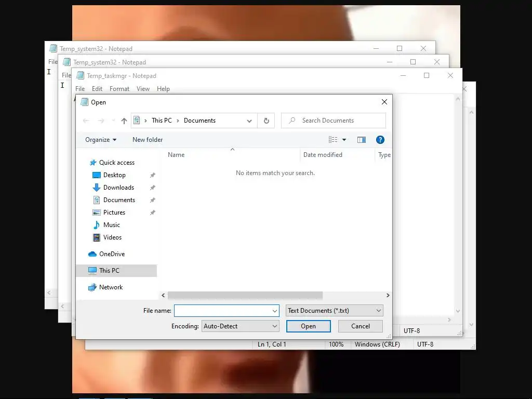Screen dimensions: 532x399
Task: Click the search magnifier icon
Action: [292, 121]
